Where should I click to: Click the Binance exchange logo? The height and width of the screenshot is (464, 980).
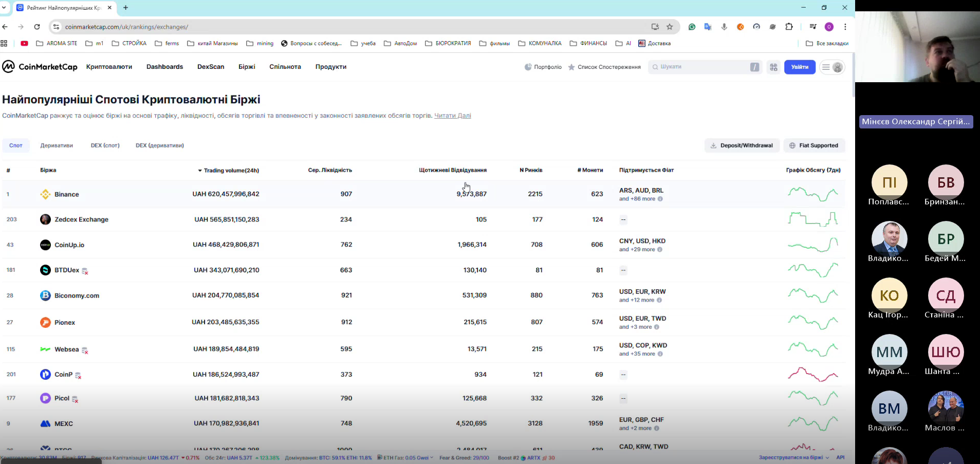pos(45,194)
